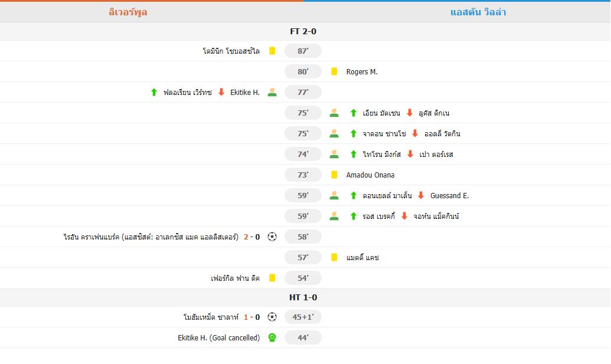The image size is (611, 364).
Task: Click the goal ball icon at 58'
Action: 272,237
